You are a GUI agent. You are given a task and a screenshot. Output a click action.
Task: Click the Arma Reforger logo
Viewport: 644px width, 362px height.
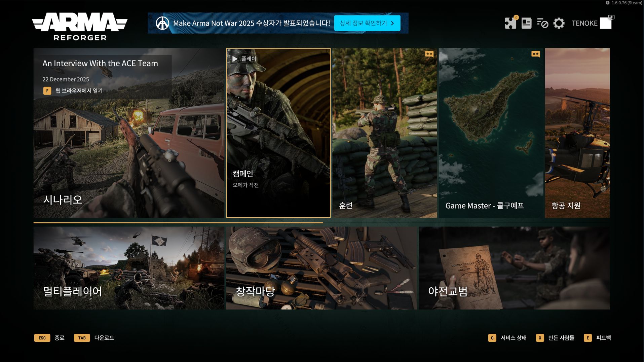(x=80, y=27)
